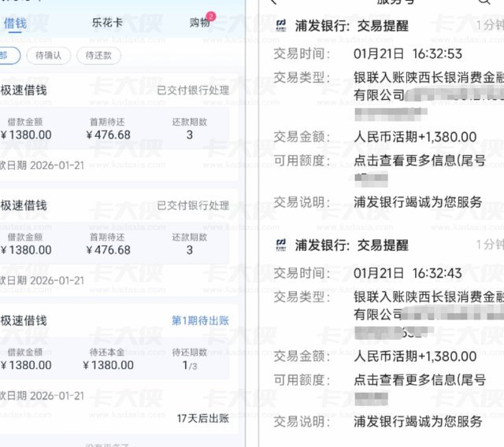The height and width of the screenshot is (447, 504).
Task: Open the 极速借钱 card showing 第1期待出账
Action: [x=117, y=368]
